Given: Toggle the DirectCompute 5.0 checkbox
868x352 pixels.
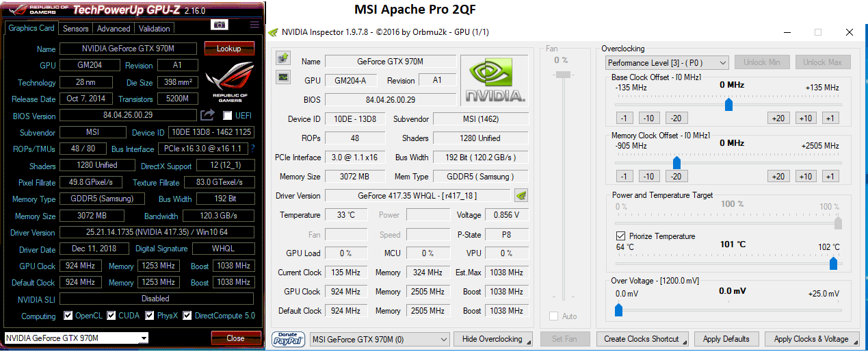Looking at the screenshot, I should 188,316.
